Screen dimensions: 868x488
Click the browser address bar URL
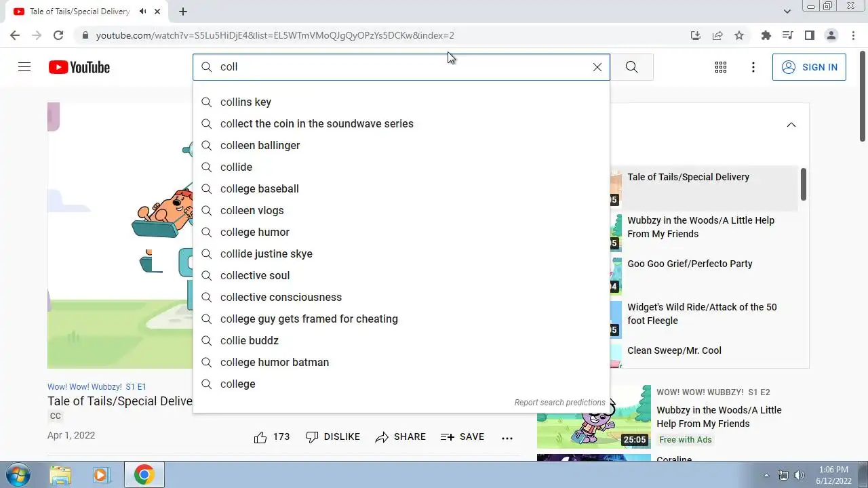click(275, 35)
